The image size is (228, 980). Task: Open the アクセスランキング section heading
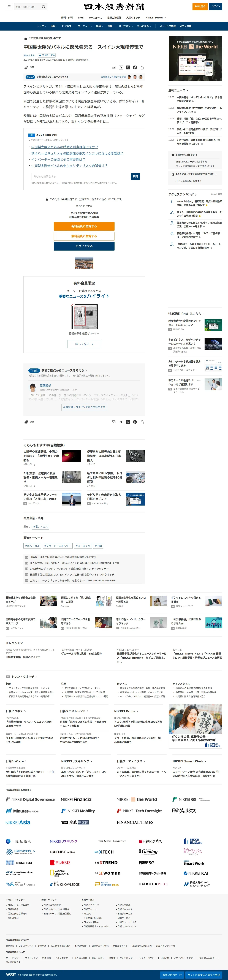(182, 194)
